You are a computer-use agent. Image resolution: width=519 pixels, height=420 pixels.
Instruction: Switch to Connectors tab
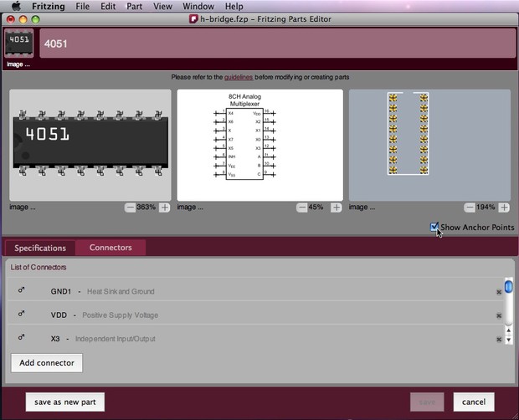[x=110, y=248]
